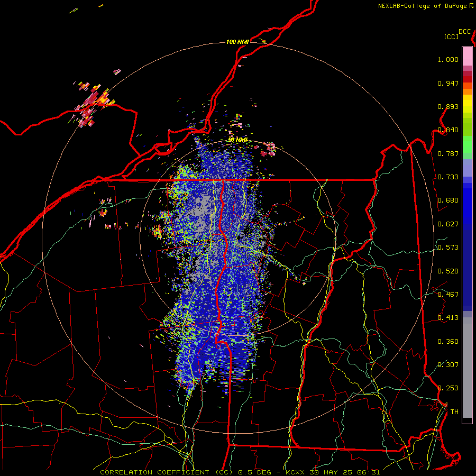Viewport: 476px width, 476px height.
Task: Click the 0.520 scale value
Action: coord(448,271)
